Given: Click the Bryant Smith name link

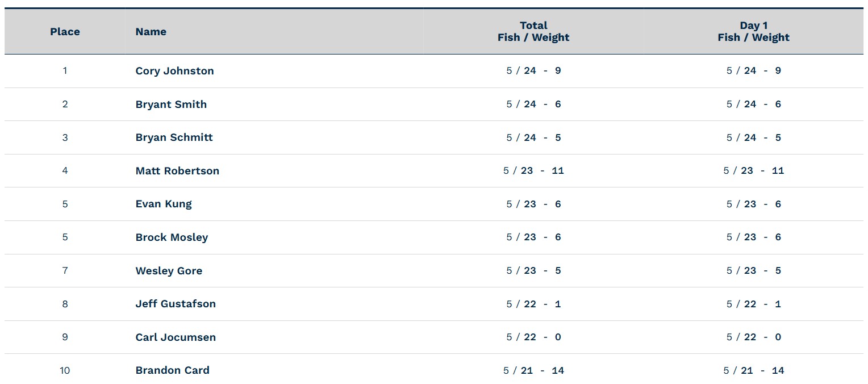Looking at the screenshot, I should point(171,105).
